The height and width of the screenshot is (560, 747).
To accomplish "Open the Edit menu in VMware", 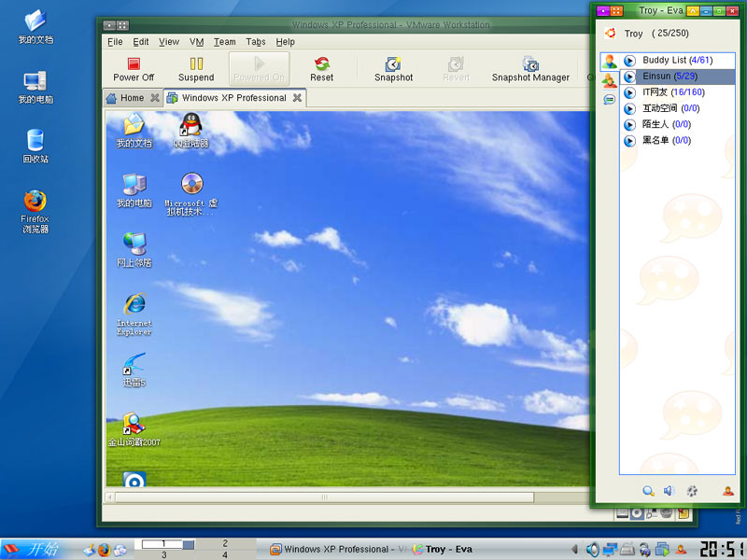I will pos(141,42).
